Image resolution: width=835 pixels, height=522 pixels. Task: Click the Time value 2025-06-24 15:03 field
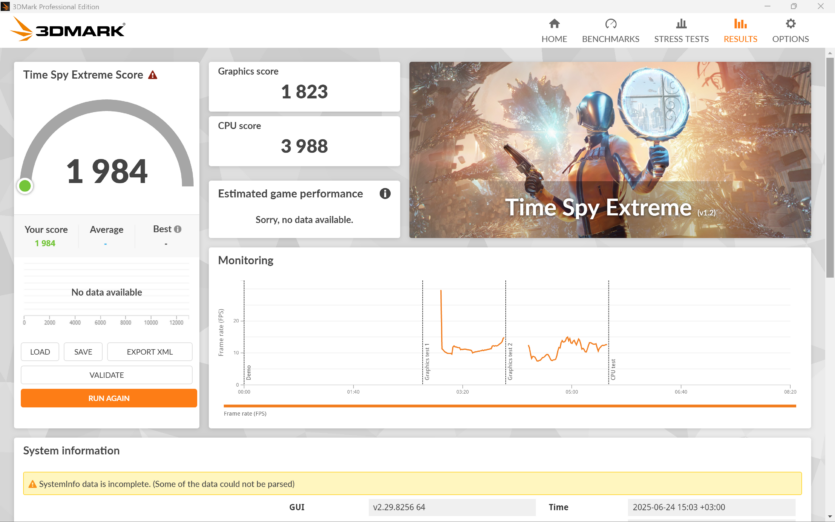coord(711,507)
